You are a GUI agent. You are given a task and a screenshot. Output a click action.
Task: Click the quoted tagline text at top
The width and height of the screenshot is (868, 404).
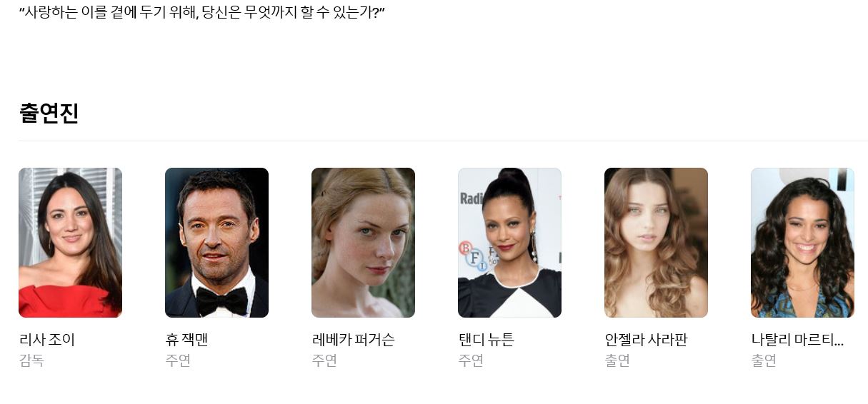(202, 12)
